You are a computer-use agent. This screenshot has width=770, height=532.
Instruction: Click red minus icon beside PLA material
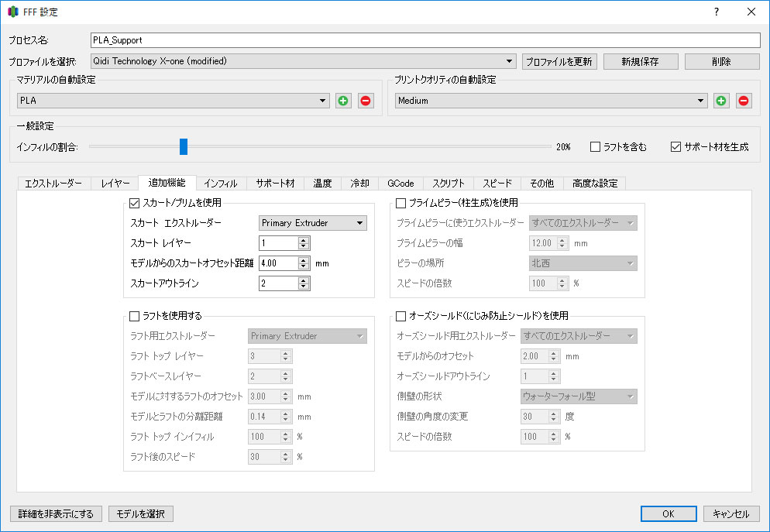coord(366,101)
